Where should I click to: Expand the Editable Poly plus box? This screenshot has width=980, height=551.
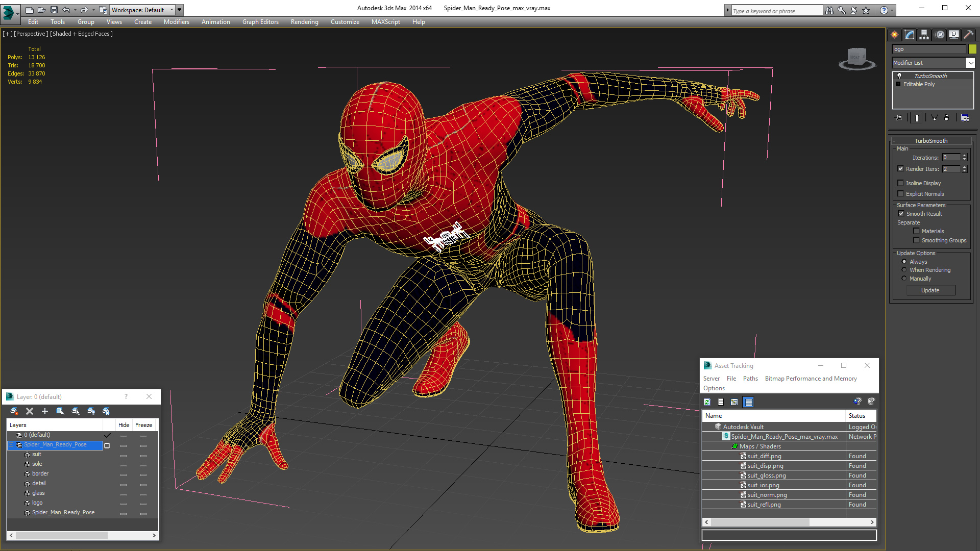[898, 84]
